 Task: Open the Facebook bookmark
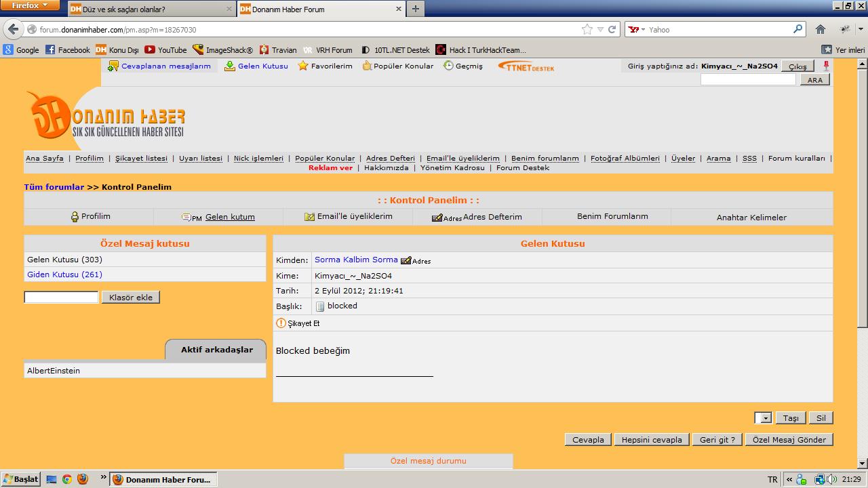67,49
